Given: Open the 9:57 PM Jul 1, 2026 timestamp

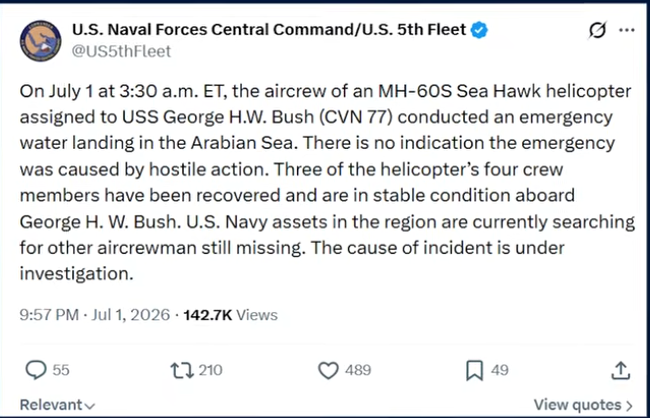Looking at the screenshot, I should point(95,315).
